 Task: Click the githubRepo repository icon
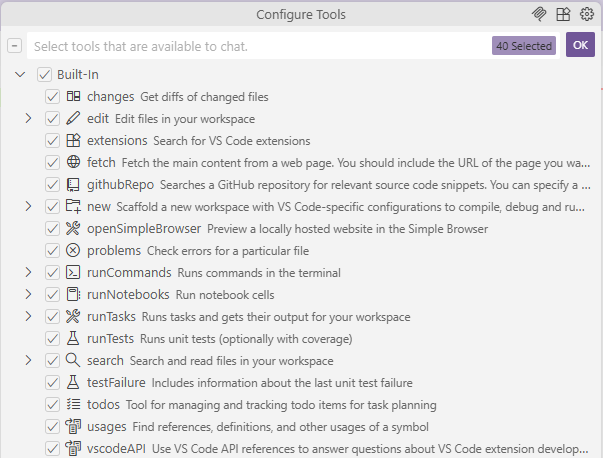(73, 185)
